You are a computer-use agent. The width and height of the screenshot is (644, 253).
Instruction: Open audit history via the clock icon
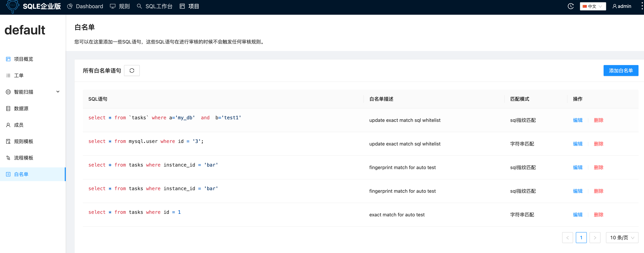(571, 6)
